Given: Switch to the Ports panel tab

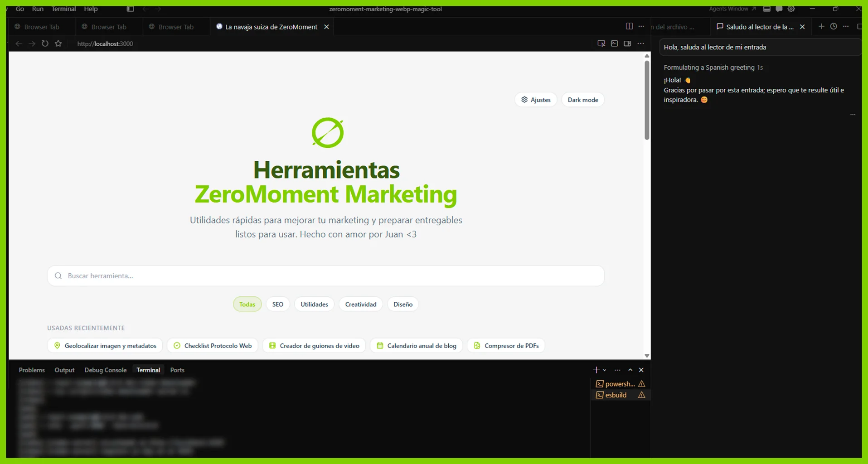Looking at the screenshot, I should (x=177, y=370).
